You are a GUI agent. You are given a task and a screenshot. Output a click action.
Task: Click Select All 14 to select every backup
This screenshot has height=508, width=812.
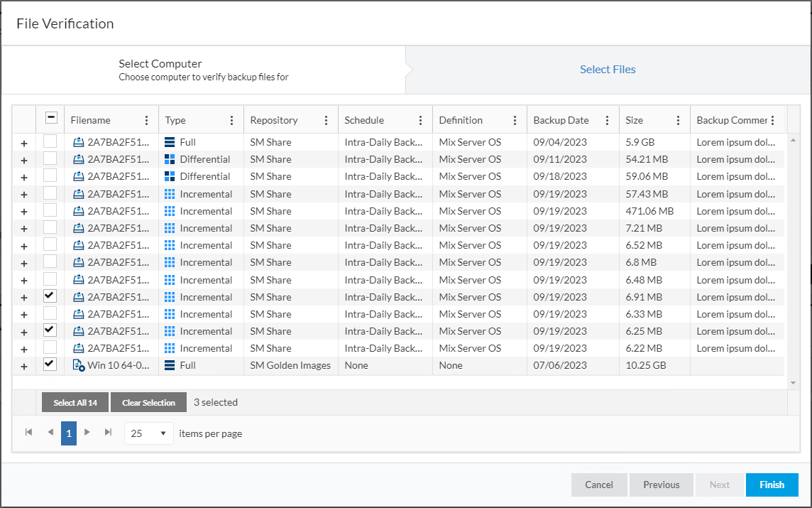coord(75,401)
